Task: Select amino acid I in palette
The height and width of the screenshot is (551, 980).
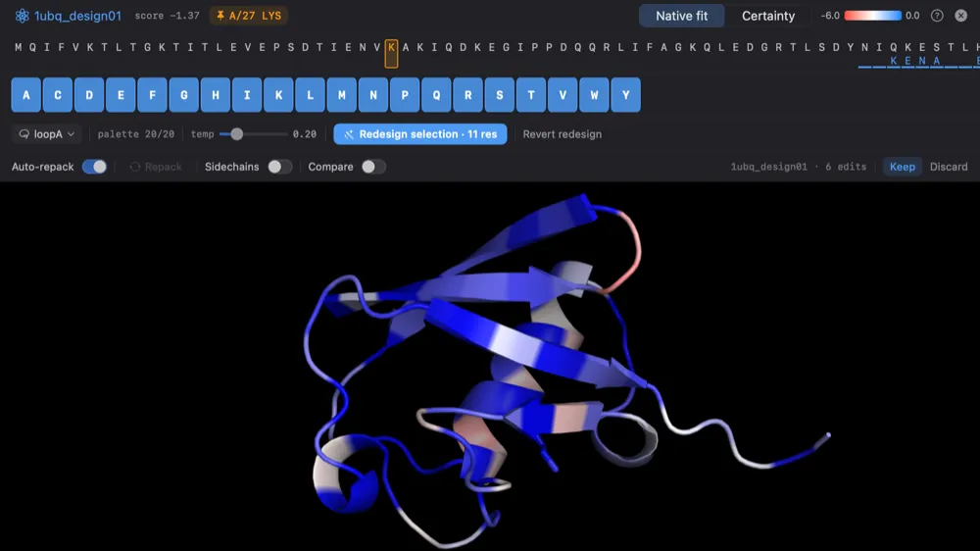Action: tap(247, 95)
